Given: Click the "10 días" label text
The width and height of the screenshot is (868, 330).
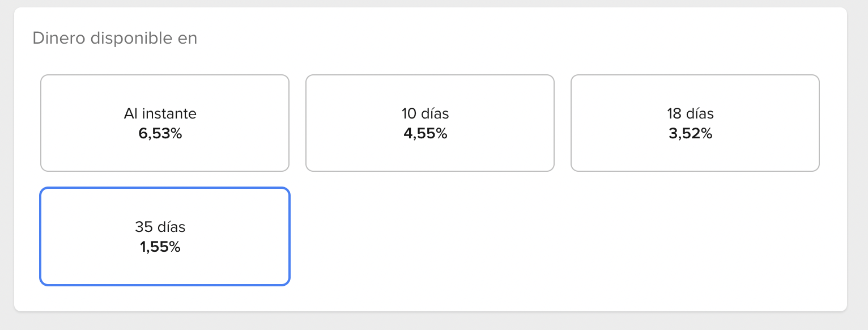Looking at the screenshot, I should click(x=426, y=113).
